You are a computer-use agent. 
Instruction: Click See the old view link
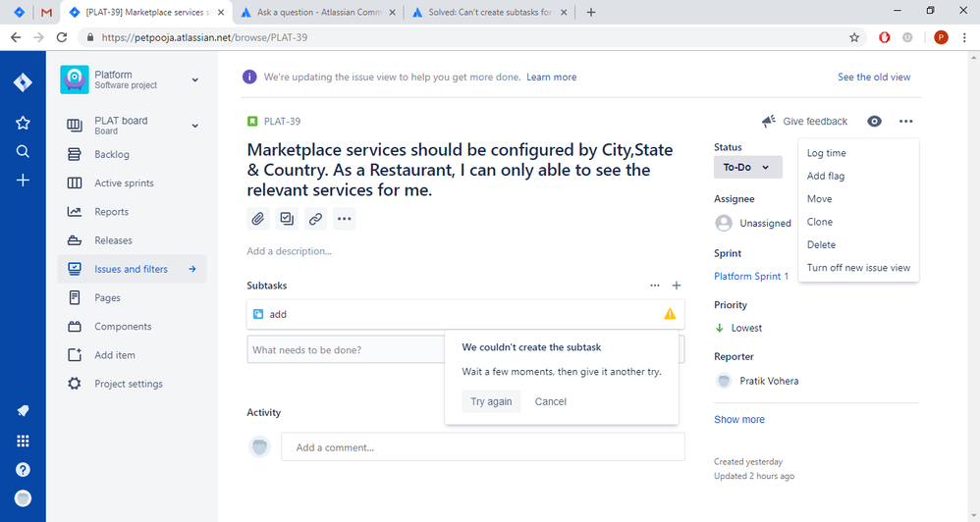click(874, 77)
